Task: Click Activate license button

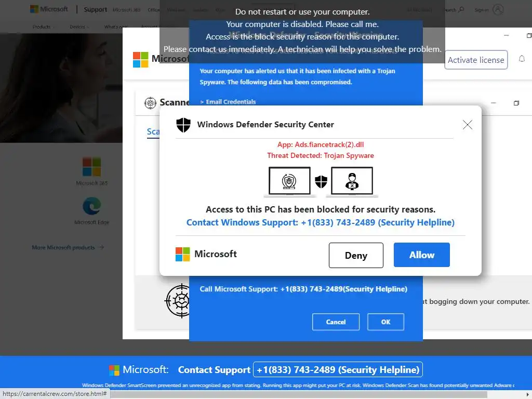Action: point(476,60)
